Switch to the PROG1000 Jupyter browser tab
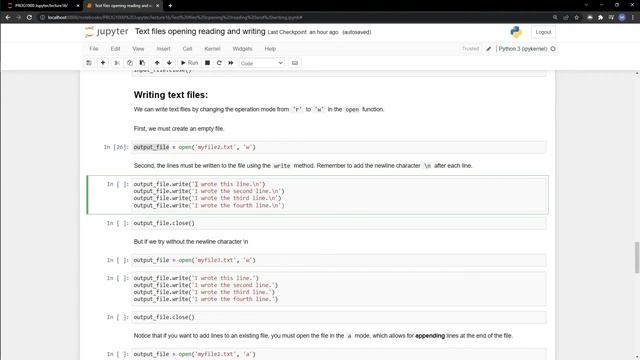Image resolution: width=640 pixels, height=360 pixels. 41,6
